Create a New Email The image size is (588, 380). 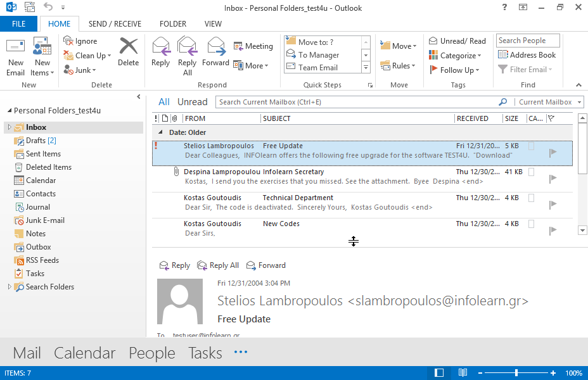click(x=16, y=56)
